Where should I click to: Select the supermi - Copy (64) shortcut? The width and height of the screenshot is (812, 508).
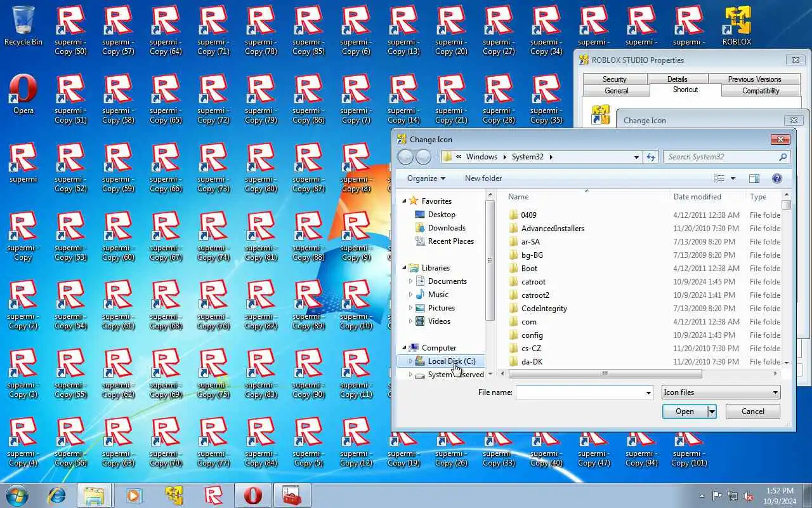tap(166, 30)
